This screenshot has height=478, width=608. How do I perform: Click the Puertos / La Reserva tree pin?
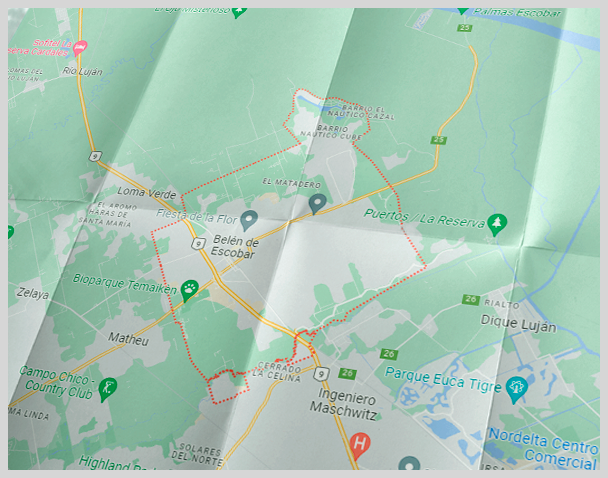497,223
